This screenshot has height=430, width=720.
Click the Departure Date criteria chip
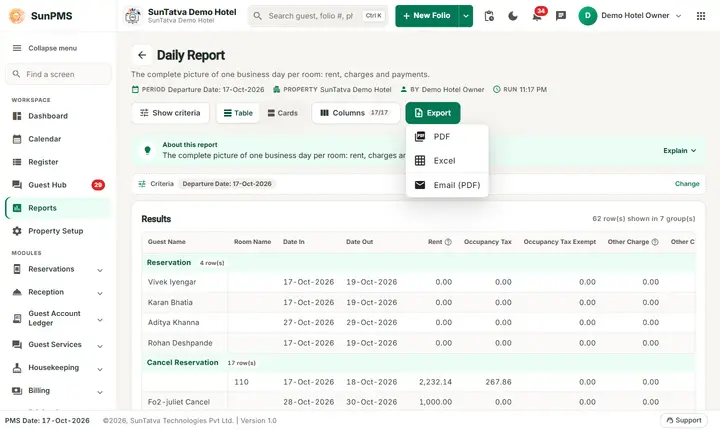click(x=227, y=184)
